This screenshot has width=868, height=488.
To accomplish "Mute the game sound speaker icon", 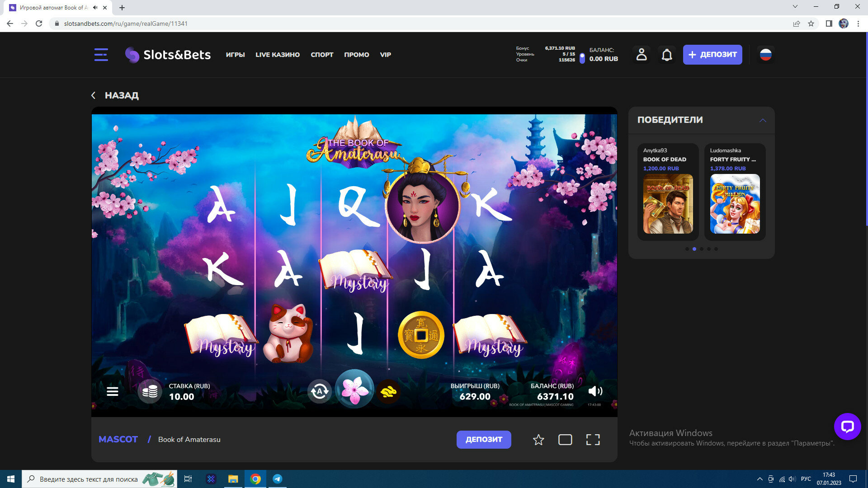I will click(x=595, y=391).
